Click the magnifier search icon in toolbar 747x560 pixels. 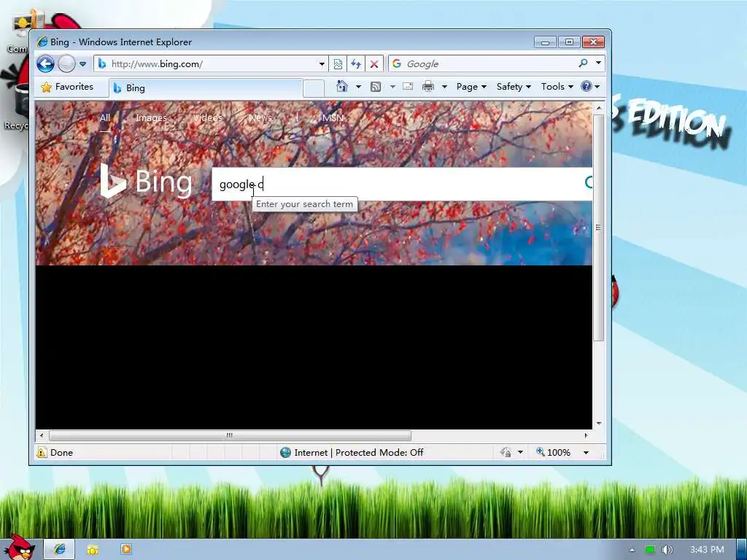pyautogui.click(x=583, y=63)
